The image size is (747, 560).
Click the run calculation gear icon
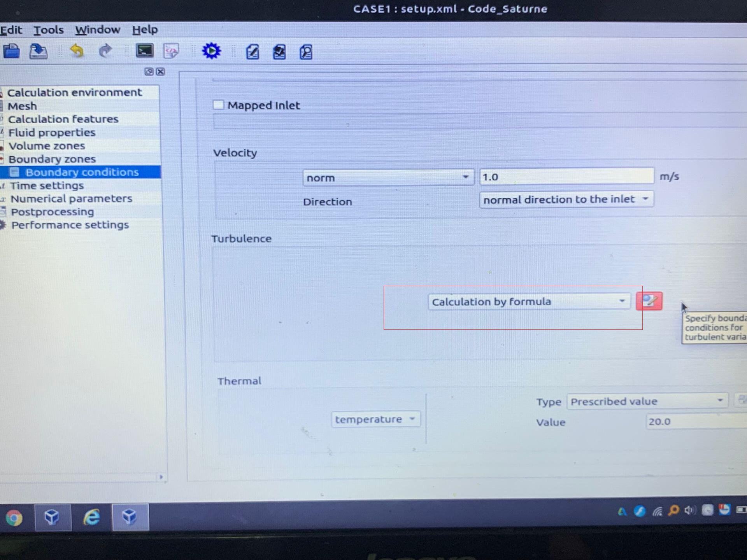(211, 51)
